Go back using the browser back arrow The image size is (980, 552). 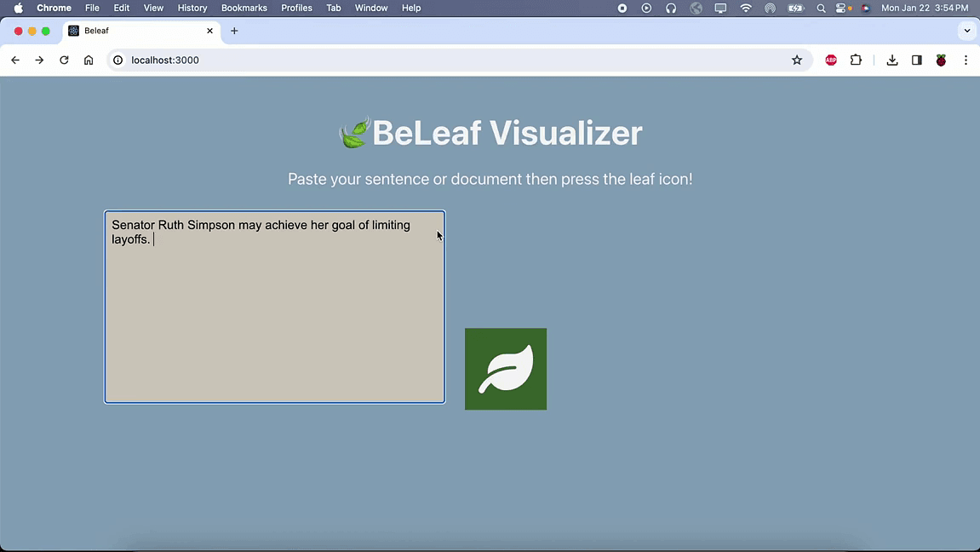click(x=15, y=60)
